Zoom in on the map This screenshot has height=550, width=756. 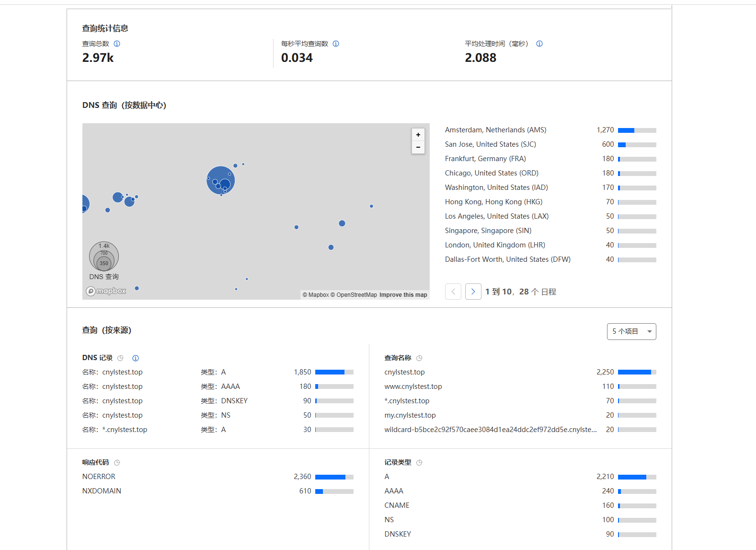pyautogui.click(x=418, y=135)
